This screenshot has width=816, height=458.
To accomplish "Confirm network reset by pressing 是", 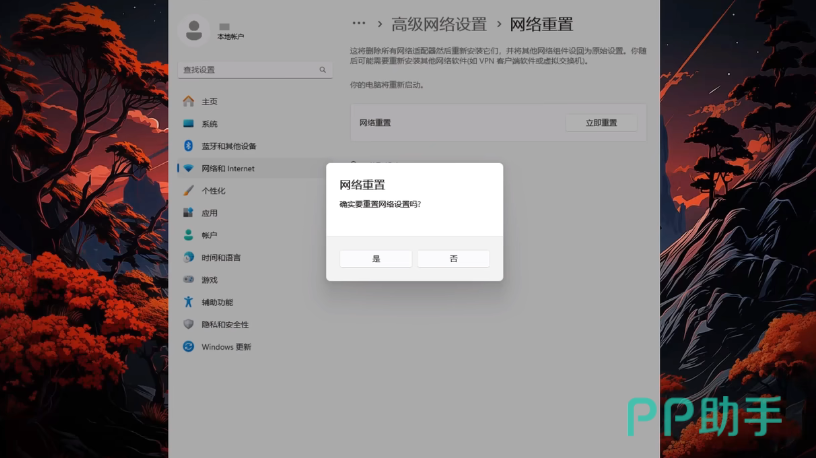I will tap(376, 258).
